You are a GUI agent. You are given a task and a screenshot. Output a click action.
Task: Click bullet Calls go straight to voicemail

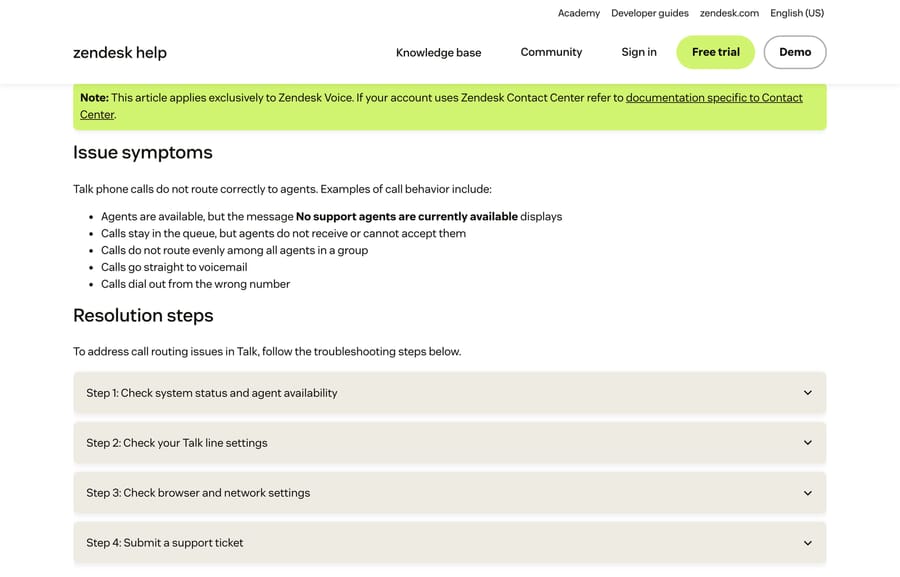[x=174, y=267]
